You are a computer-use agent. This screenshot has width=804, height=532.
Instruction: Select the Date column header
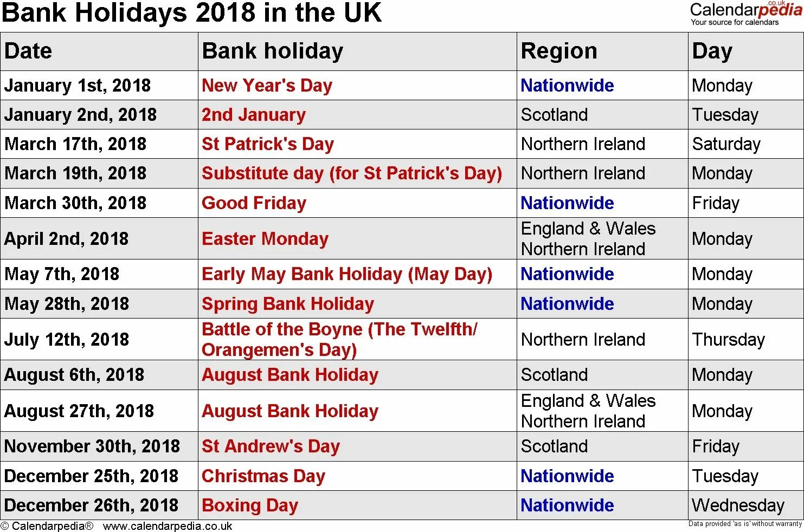click(28, 51)
